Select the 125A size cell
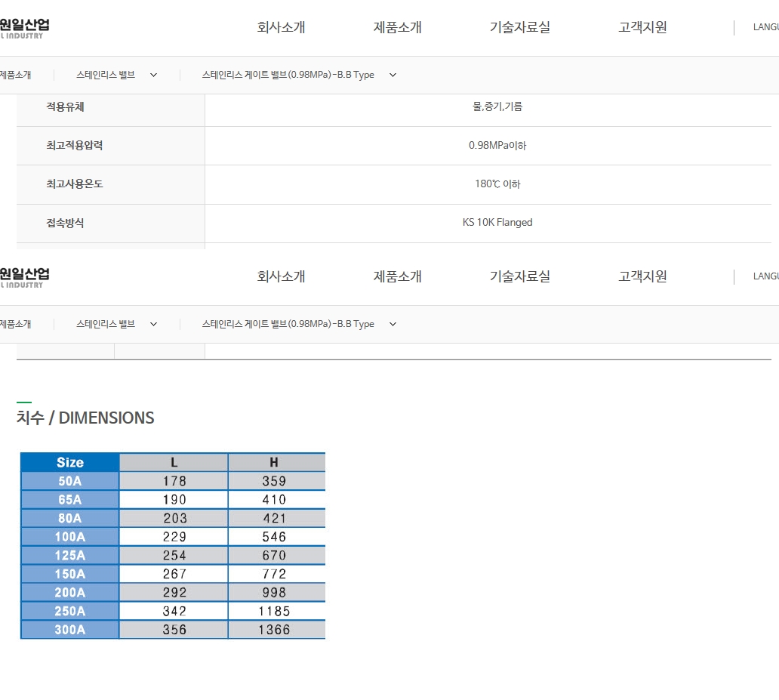This screenshot has width=779, height=700. pos(70,555)
